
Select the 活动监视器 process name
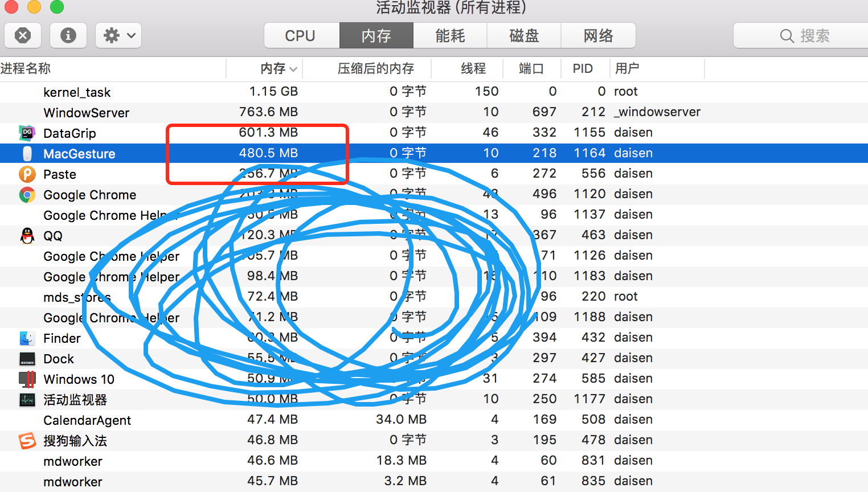coord(75,400)
